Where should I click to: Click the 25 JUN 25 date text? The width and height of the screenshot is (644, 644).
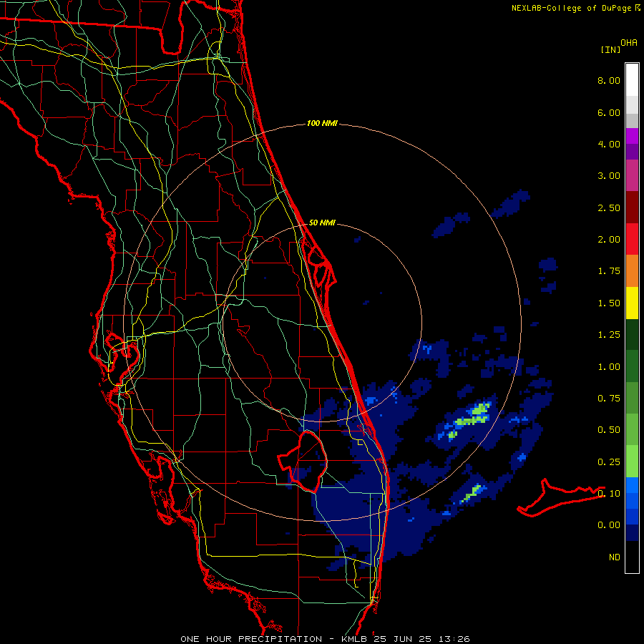pyautogui.click(x=402, y=639)
